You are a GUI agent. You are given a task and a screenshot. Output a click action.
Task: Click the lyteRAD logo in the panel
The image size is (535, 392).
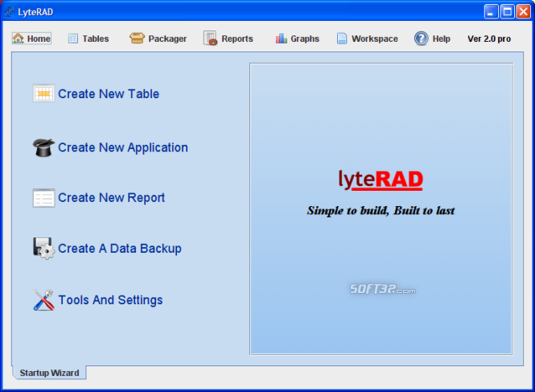tap(381, 180)
